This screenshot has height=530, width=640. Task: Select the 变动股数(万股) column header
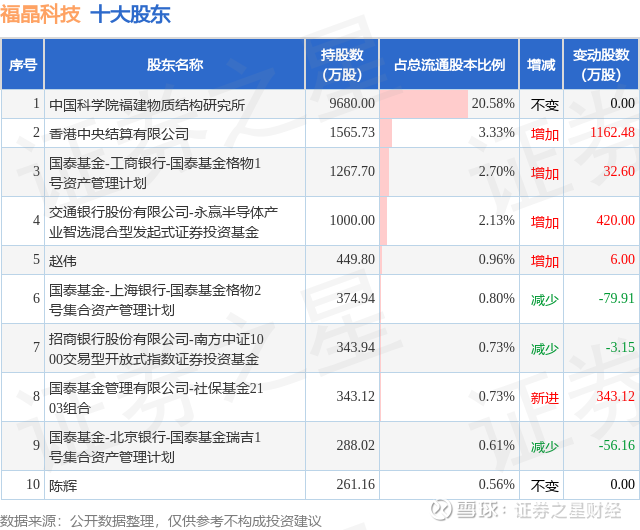click(601, 65)
